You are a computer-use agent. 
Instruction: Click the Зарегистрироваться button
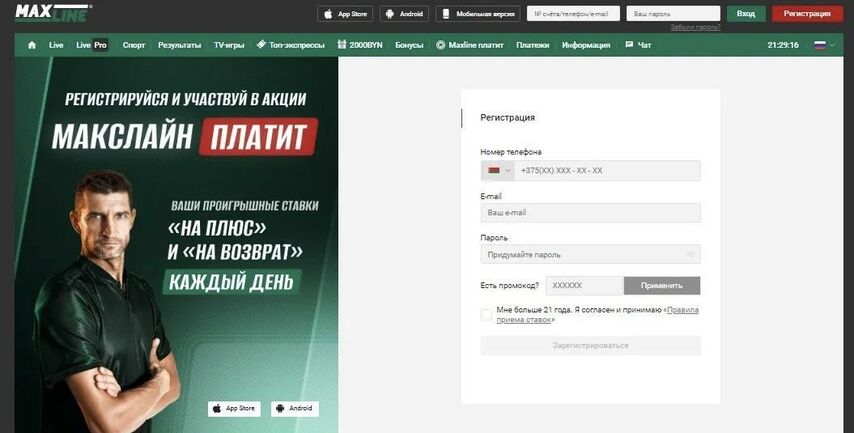[x=590, y=345]
